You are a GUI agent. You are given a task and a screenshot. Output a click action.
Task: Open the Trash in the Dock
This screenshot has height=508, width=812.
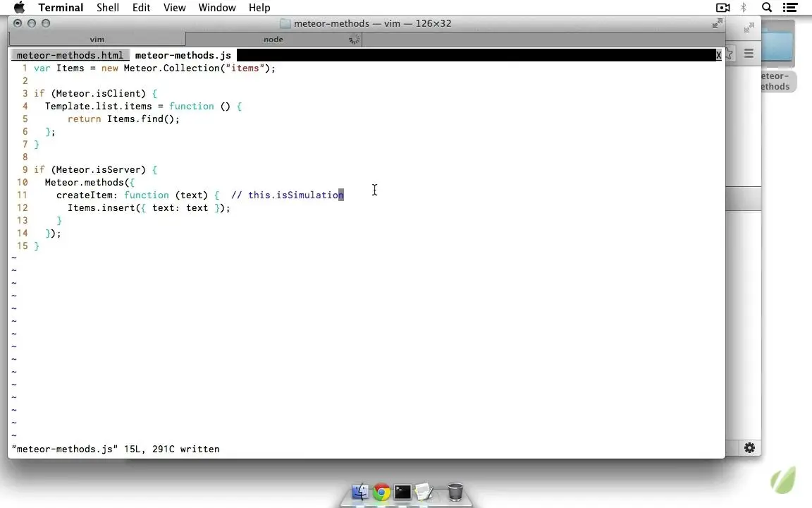pos(455,491)
